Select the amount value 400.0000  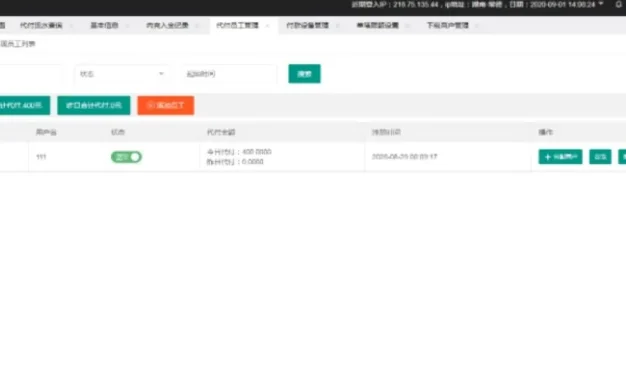[257, 152]
